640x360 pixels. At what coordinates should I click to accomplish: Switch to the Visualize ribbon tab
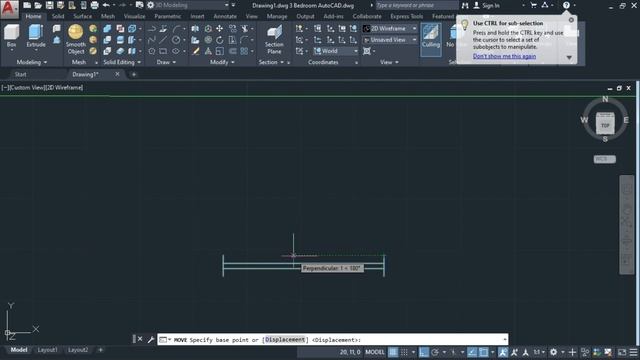click(134, 16)
